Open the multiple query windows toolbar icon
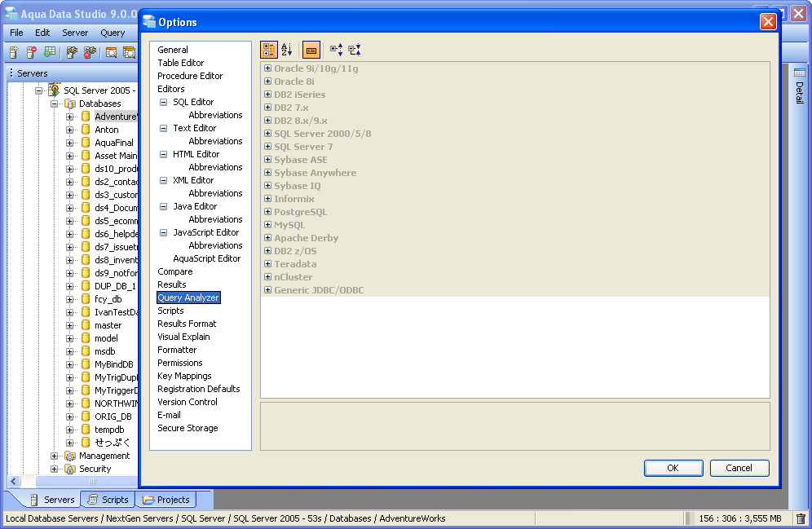The width and height of the screenshot is (812, 529). point(129,52)
